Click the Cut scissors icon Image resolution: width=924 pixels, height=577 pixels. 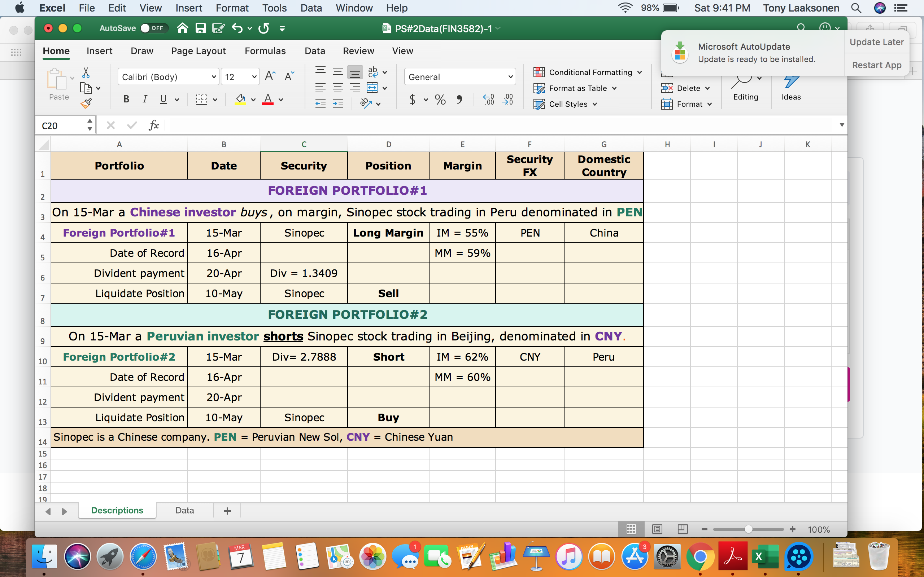coord(86,72)
